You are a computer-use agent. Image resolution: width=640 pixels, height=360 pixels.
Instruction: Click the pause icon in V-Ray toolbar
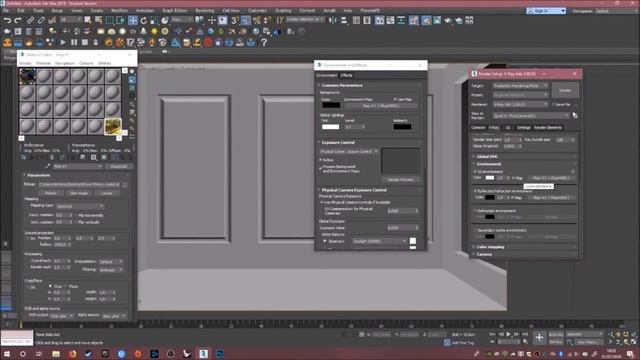tap(74, 42)
